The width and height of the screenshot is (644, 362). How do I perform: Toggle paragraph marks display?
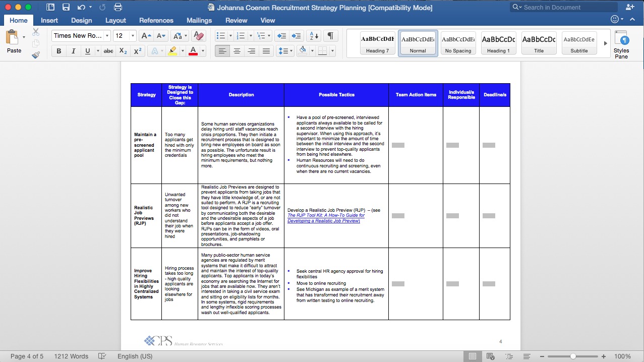[x=331, y=36]
